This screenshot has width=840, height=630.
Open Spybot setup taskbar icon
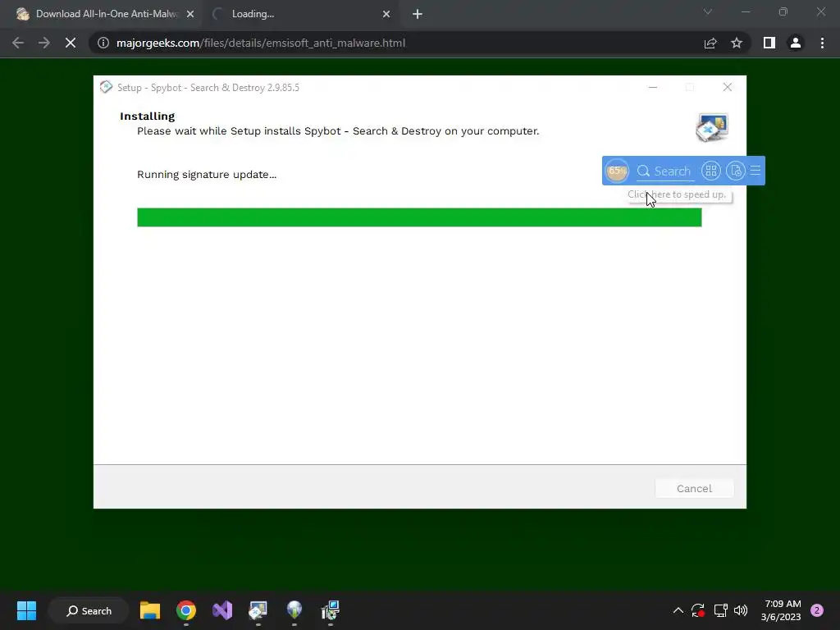coord(258,610)
